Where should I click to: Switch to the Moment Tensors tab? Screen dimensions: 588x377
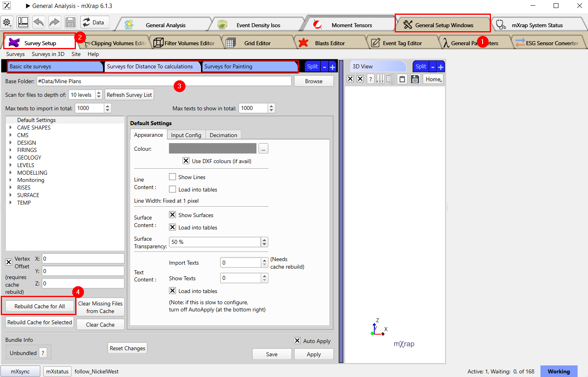point(351,25)
